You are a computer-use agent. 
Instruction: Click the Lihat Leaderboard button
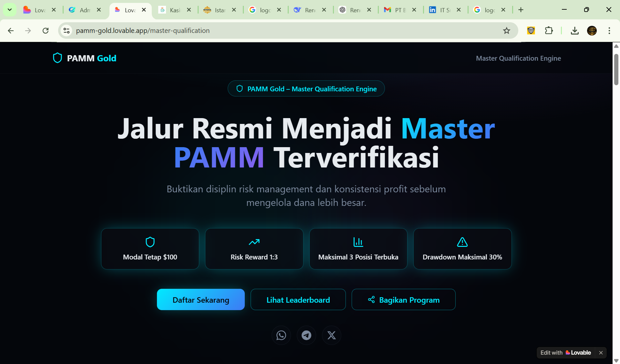298,300
